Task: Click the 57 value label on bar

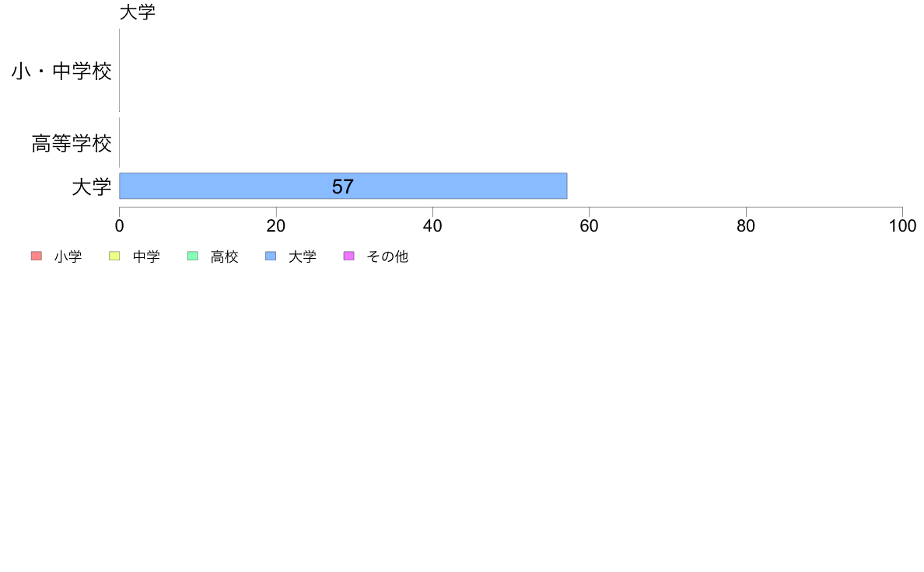Action: [x=342, y=187]
